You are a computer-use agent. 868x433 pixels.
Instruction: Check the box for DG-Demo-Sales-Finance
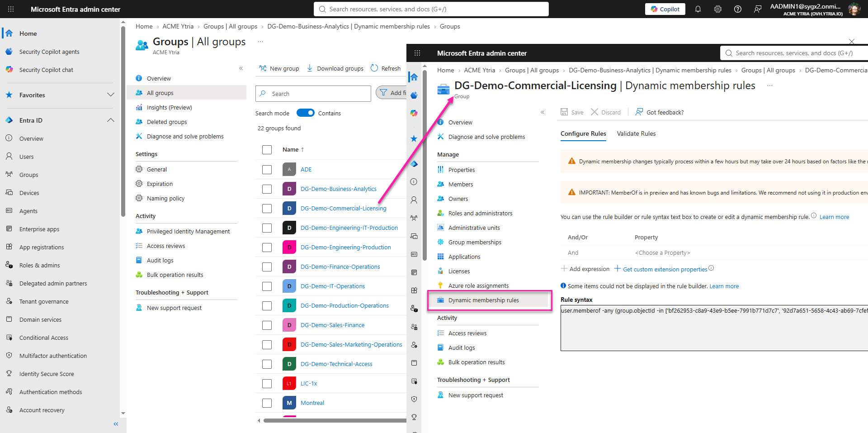267,325
